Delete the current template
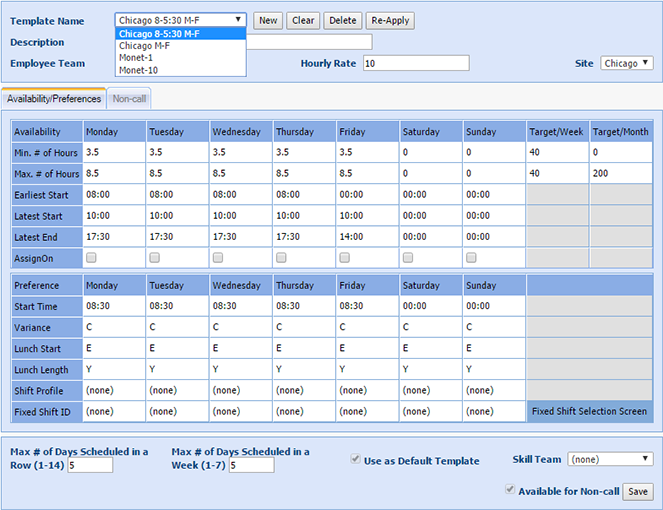This screenshot has width=663, height=510. pyautogui.click(x=343, y=21)
